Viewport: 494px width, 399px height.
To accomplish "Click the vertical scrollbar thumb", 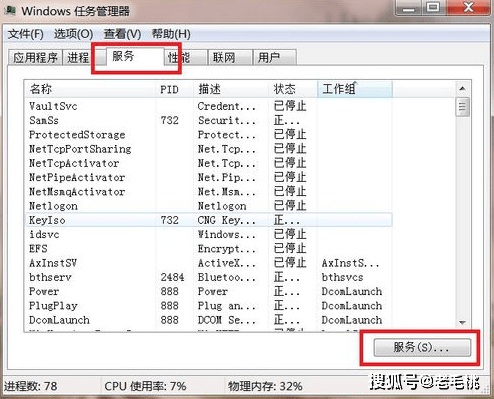I will pyautogui.click(x=462, y=107).
